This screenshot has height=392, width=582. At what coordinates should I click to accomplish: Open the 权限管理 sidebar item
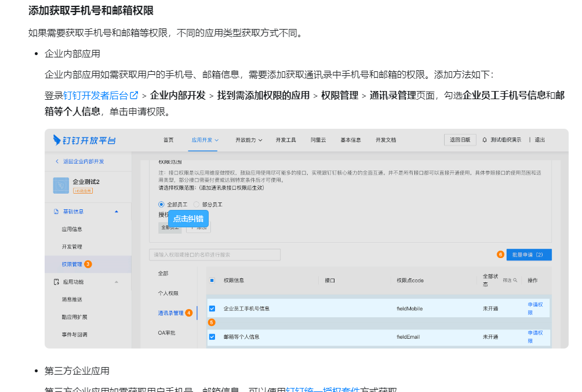[72, 264]
